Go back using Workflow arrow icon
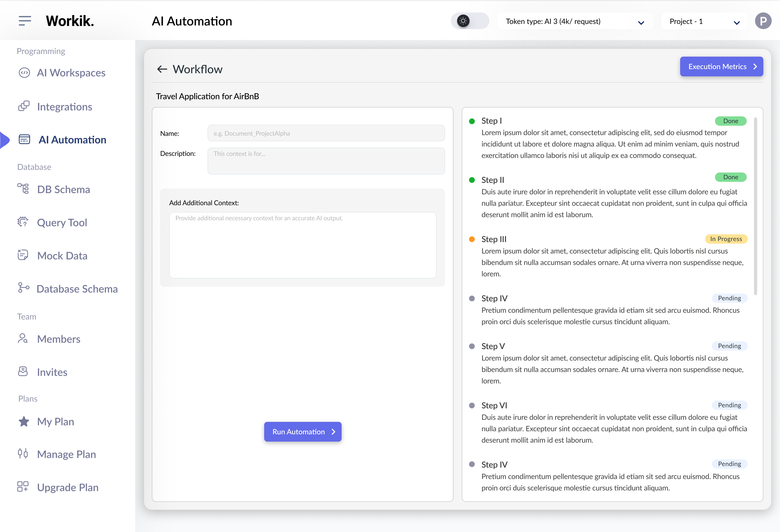 tap(162, 69)
